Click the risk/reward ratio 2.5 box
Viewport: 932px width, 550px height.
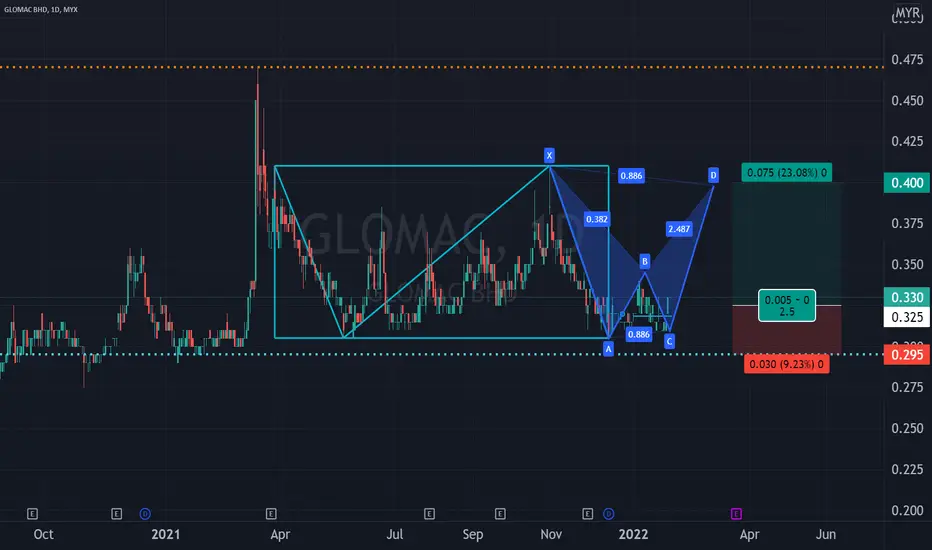point(787,306)
